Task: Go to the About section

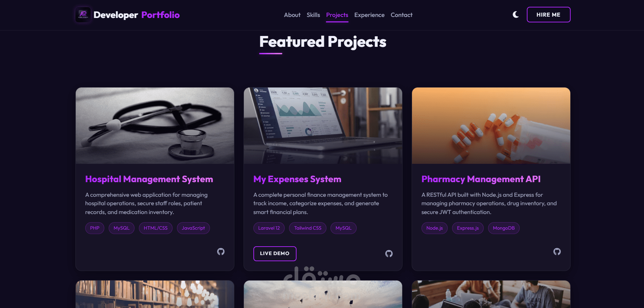Action: point(292,15)
